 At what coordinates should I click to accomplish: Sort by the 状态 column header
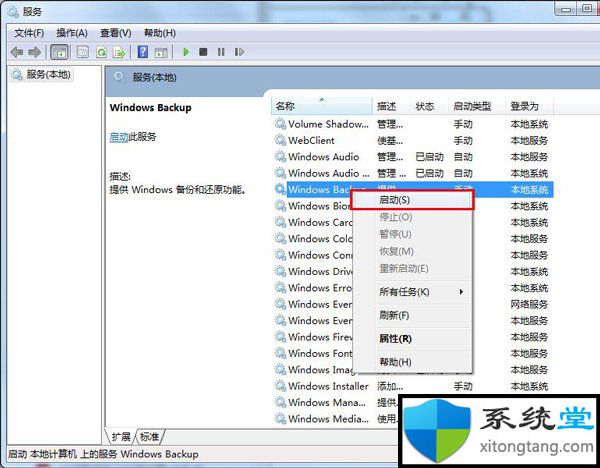click(429, 106)
